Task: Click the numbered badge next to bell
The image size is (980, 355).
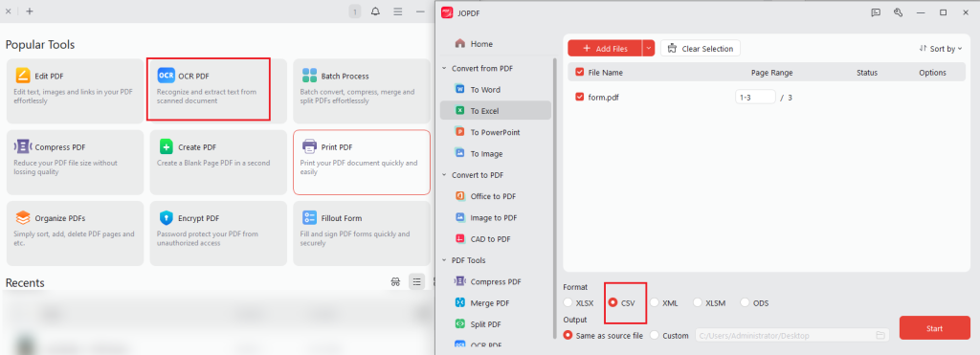Action: point(355,11)
